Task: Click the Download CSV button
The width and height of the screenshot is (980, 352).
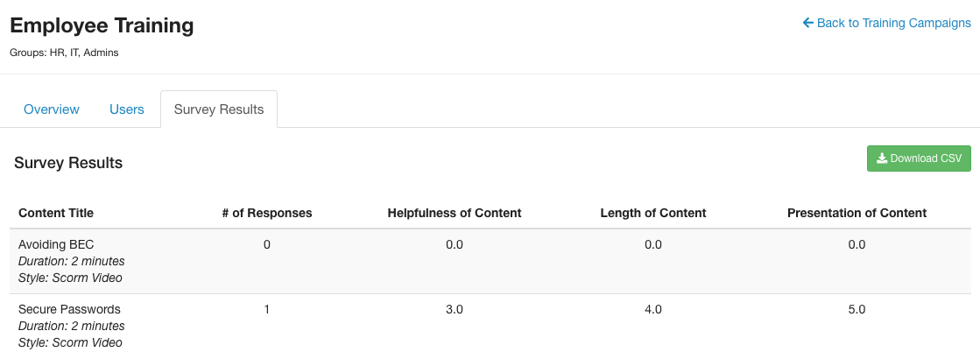Action: (919, 158)
